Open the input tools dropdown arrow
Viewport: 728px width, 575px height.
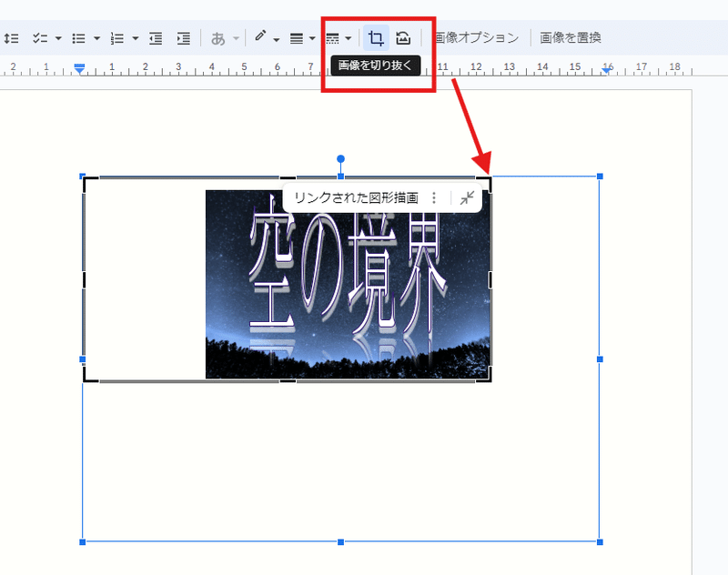(x=236, y=38)
